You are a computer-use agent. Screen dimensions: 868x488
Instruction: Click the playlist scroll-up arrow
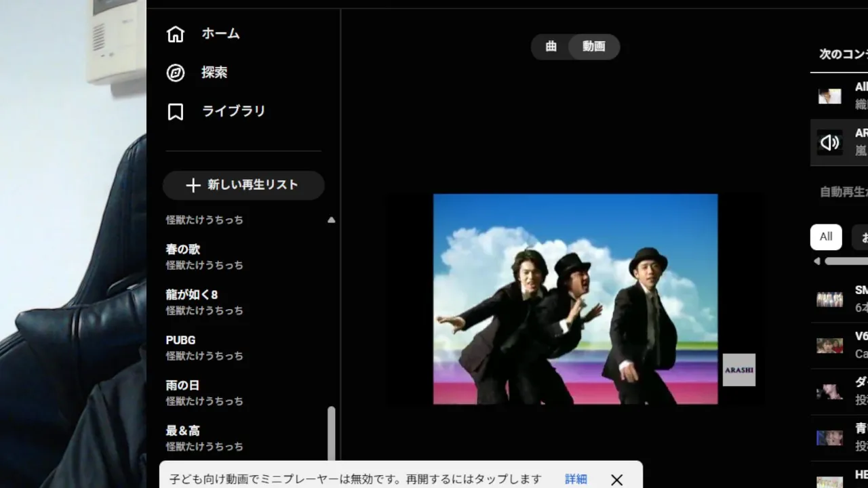[332, 220]
